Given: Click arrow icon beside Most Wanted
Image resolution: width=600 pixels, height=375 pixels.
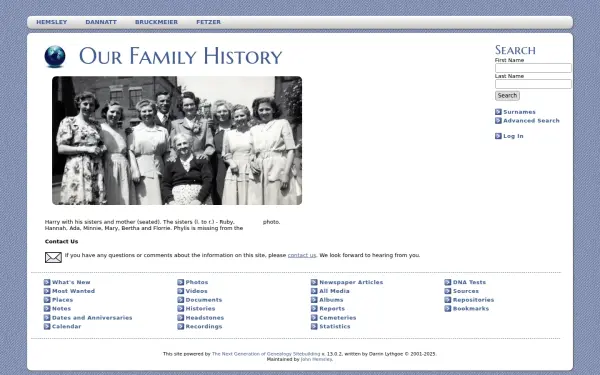Looking at the screenshot, I should click(47, 291).
